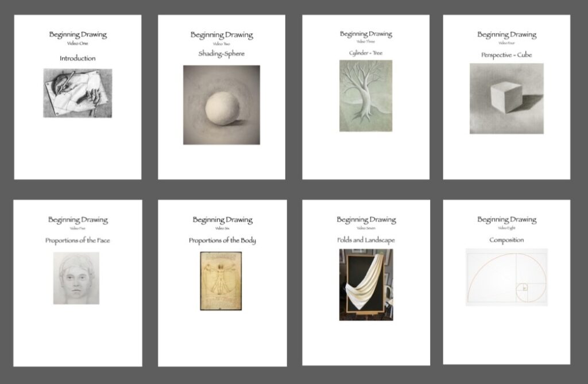This screenshot has height=384, width=588.
Task: Click the "Proportions of the Face" title
Action: [78, 241]
